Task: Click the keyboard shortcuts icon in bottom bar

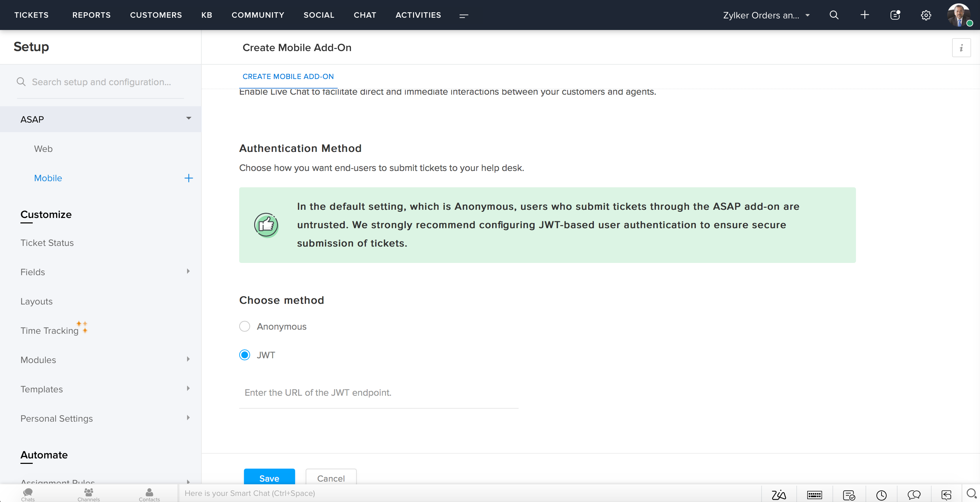Action: point(814,495)
